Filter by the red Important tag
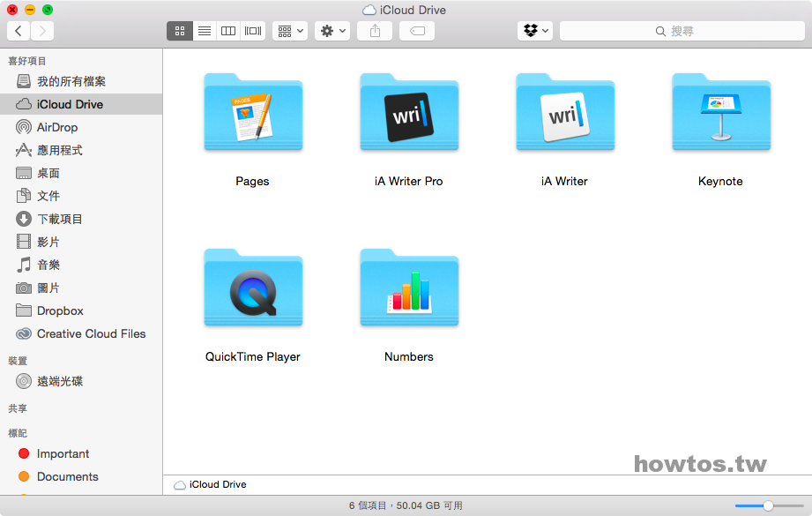 [81, 454]
